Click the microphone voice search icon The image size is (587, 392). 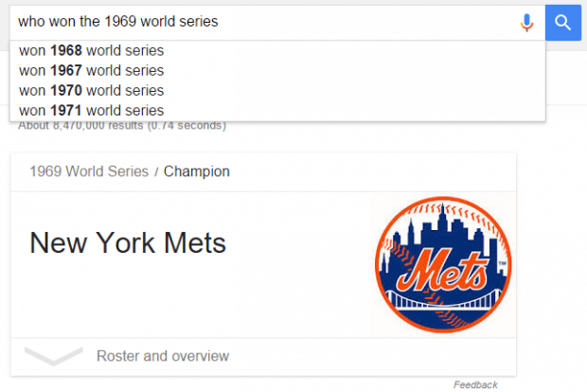[526, 23]
